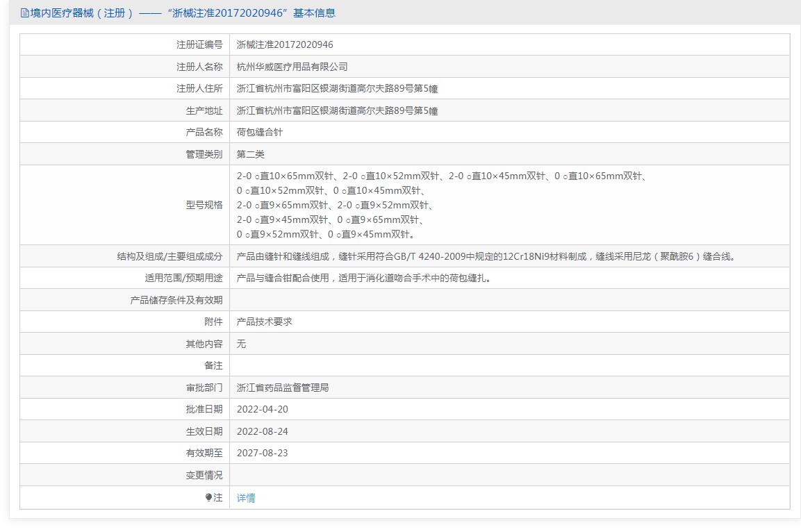
Task: Click the 注册人名称 label
Action: click(x=200, y=67)
